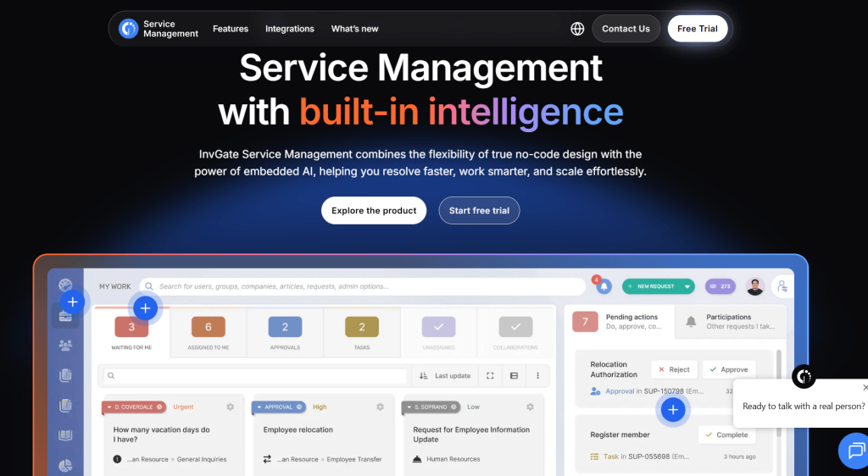Viewport: 868px width, 476px height.
Task: Expand the D. COVERDALE tag arrow
Action: (x=109, y=407)
